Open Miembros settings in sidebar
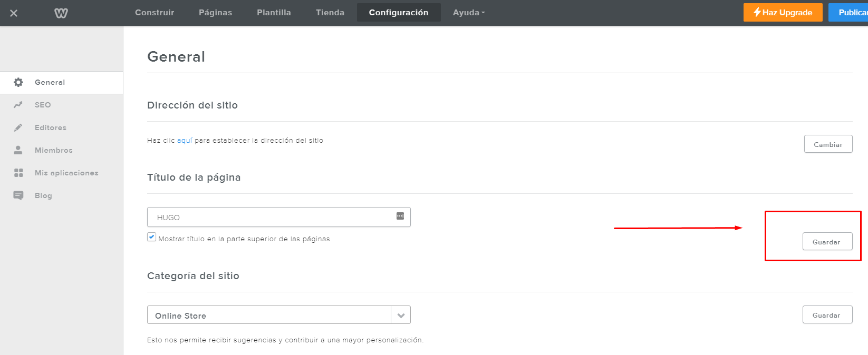The width and height of the screenshot is (868, 355). tap(61, 150)
